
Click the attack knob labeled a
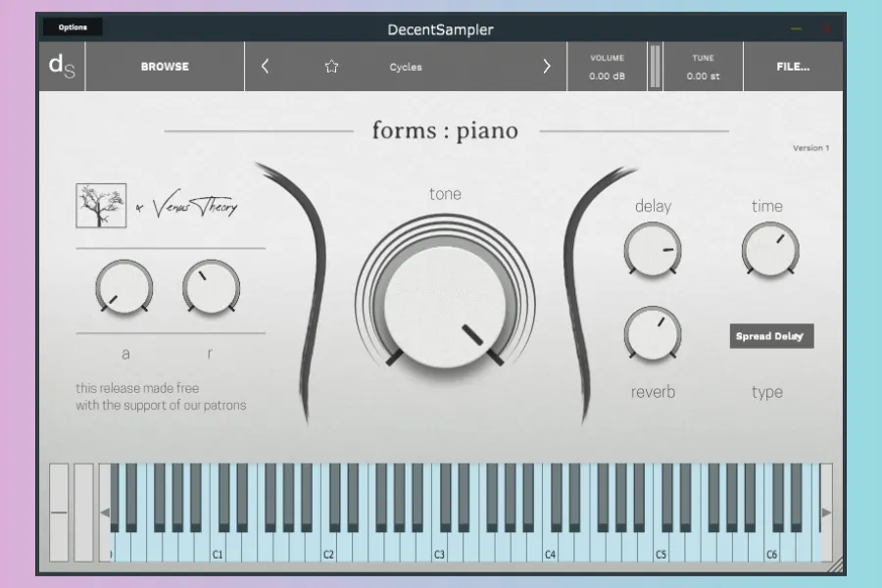123,288
